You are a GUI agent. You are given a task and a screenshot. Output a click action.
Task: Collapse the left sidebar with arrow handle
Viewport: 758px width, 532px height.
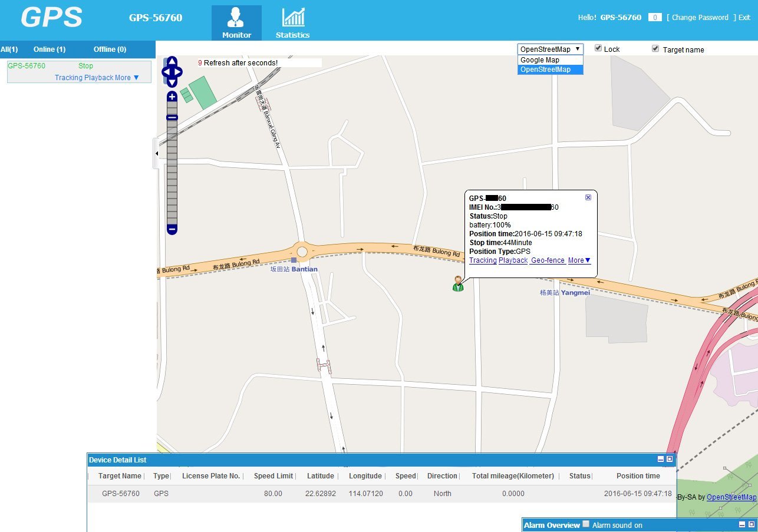click(156, 154)
